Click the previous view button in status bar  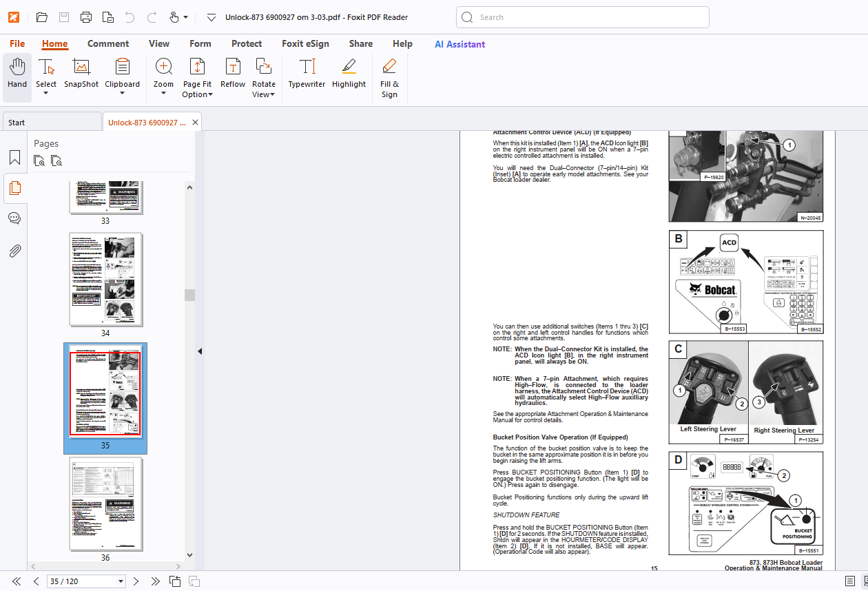175,581
